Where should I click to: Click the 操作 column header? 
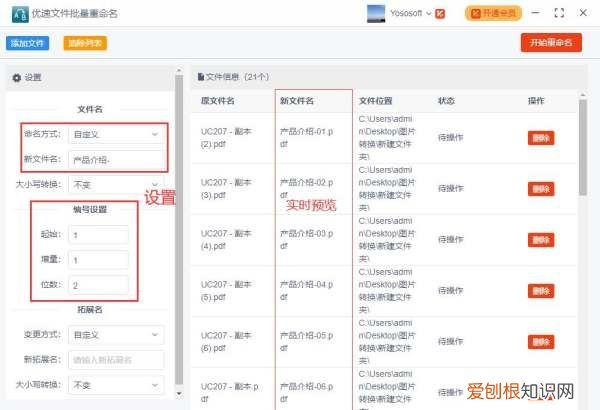pos(536,101)
